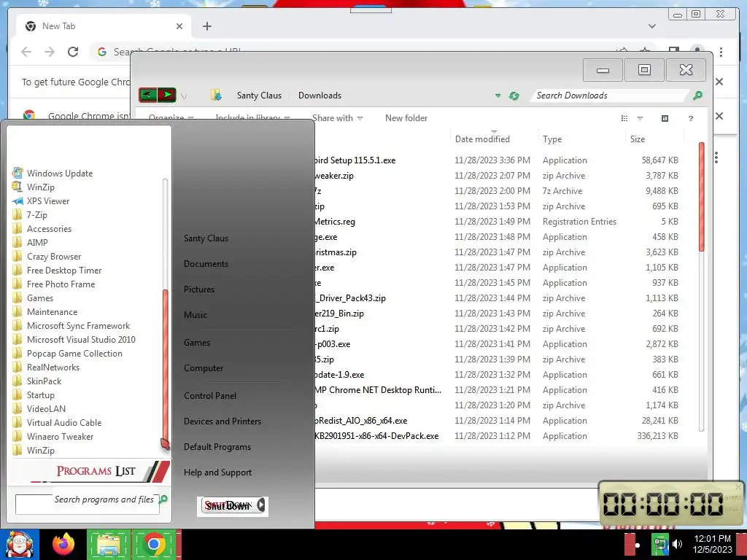The image size is (747, 560).
Task: Open Free Desktop Timer folder
Action: click(57, 270)
